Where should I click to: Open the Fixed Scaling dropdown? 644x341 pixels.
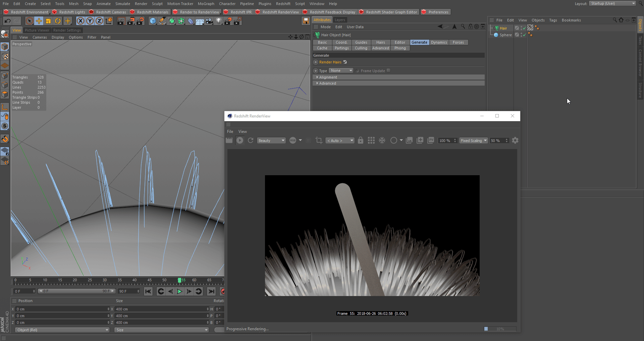click(x=473, y=141)
